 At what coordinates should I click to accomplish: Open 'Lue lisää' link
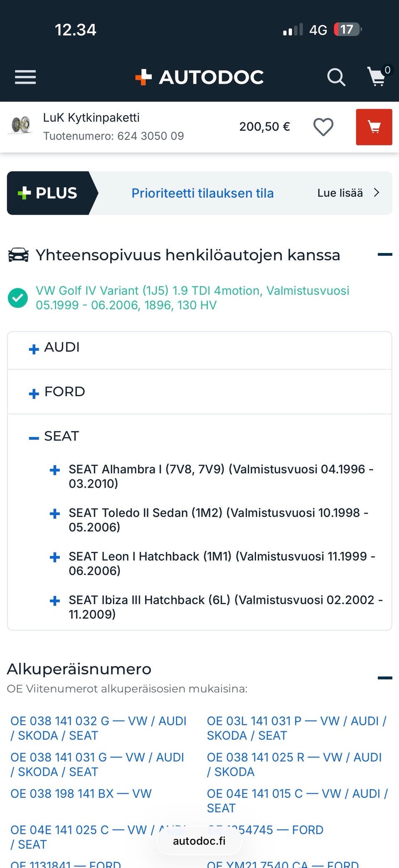coord(348,193)
